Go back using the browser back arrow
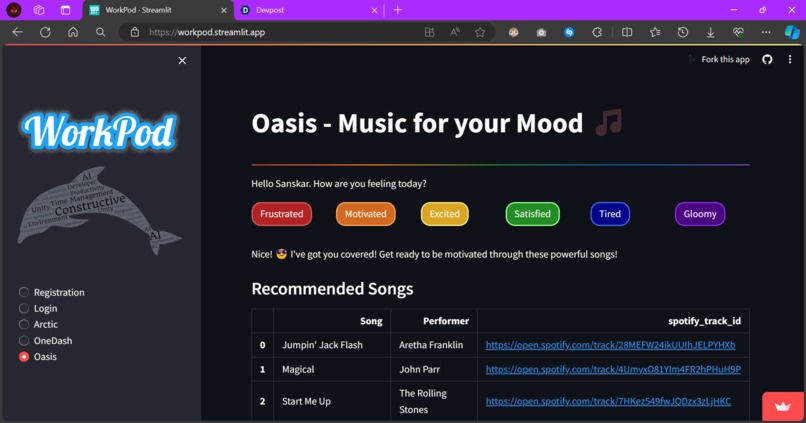Image resolution: width=806 pixels, height=423 pixels. coord(17,32)
